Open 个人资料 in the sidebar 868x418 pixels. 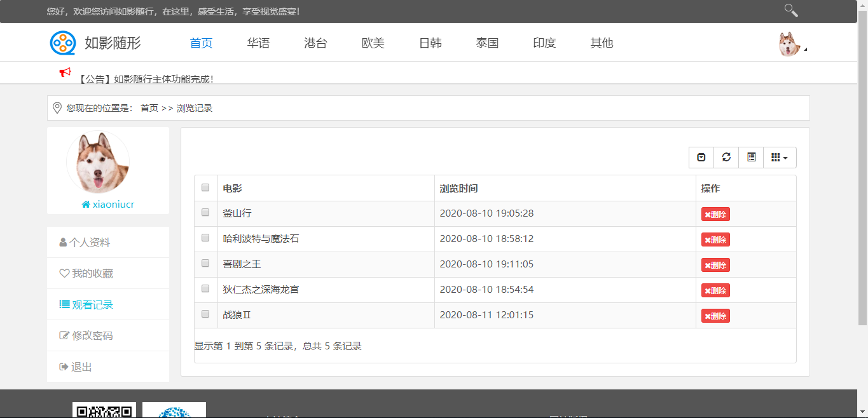coord(108,242)
